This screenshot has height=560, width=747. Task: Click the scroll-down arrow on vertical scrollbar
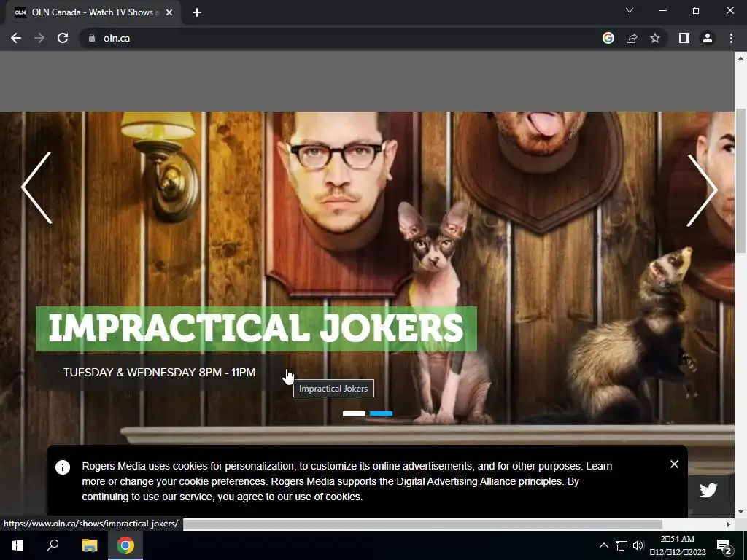[740, 512]
